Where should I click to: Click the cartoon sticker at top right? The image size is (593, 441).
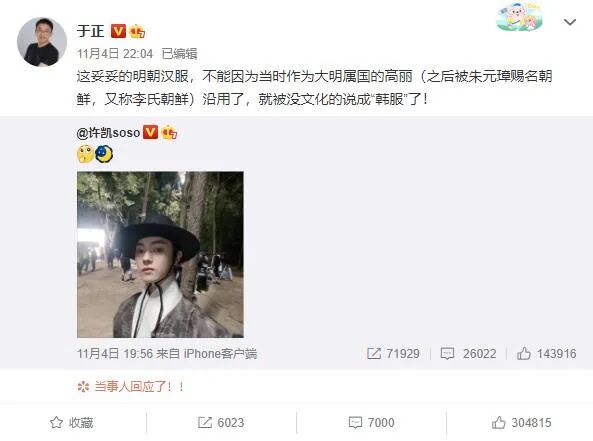pos(520,16)
